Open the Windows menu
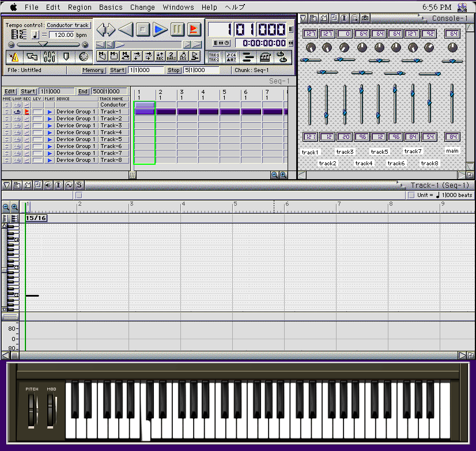476x451 pixels. tap(178, 7)
